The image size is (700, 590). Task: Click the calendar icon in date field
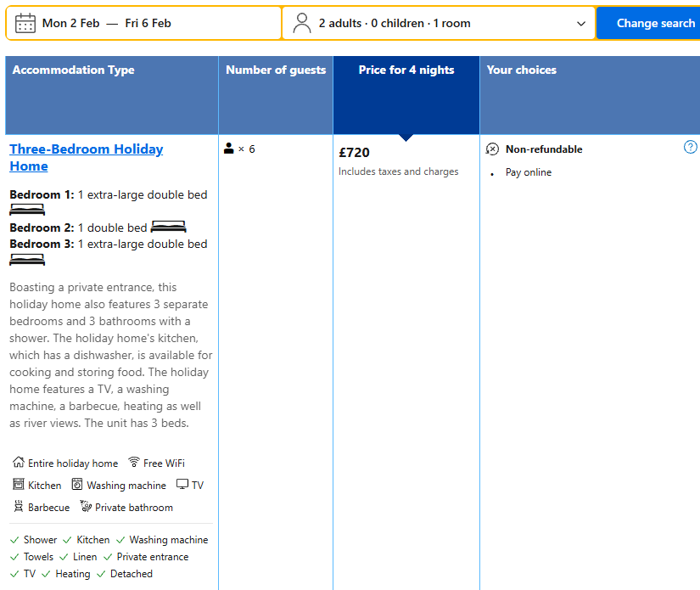[25, 23]
